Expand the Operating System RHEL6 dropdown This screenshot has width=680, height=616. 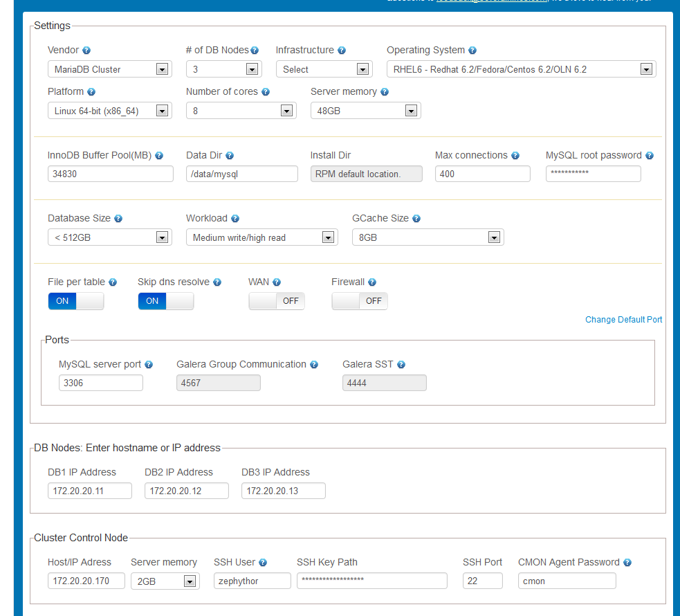click(x=522, y=69)
